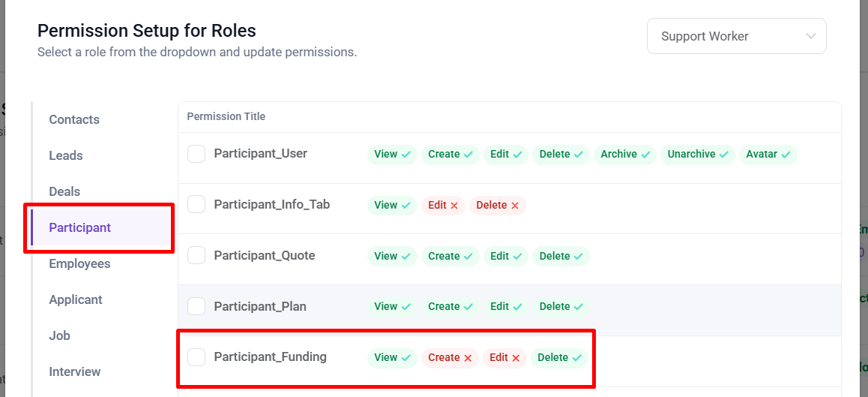This screenshot has height=397, width=868.
Task: Toggle Avatar permission for Participant_User
Action: (768, 155)
